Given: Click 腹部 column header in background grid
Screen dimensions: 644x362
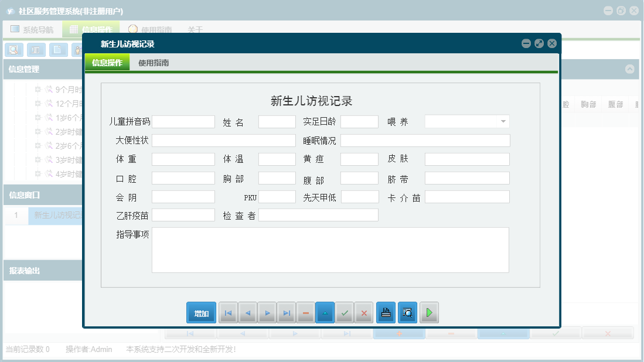Looking at the screenshot, I should click(x=615, y=104).
